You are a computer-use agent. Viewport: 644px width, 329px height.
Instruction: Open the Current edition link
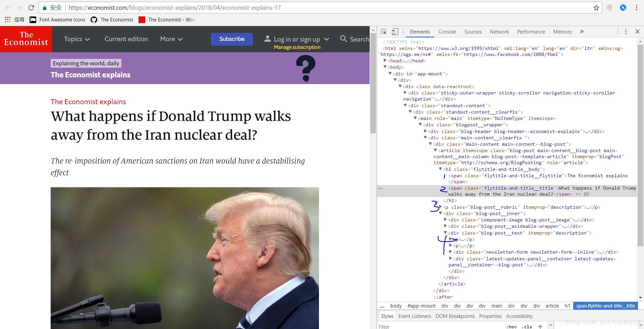[x=126, y=39]
